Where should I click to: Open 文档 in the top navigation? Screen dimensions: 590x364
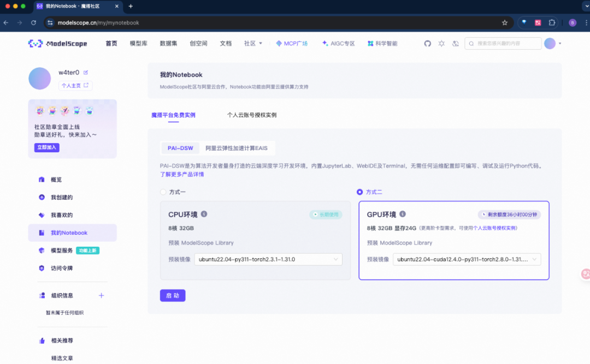pos(226,44)
